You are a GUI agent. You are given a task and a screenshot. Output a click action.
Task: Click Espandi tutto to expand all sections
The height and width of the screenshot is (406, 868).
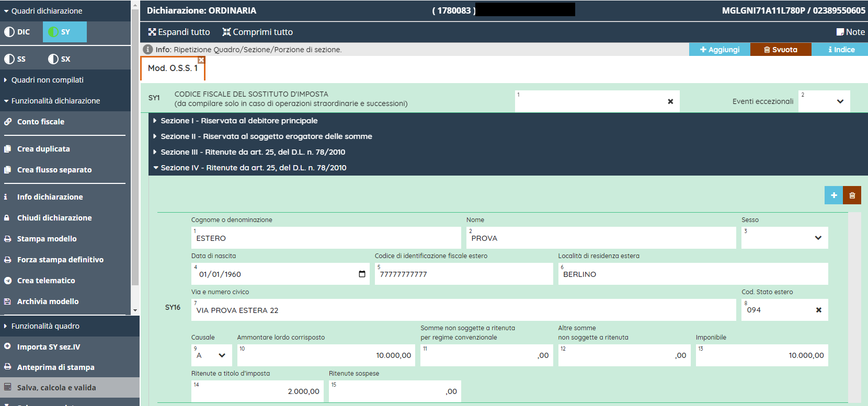[x=179, y=32]
